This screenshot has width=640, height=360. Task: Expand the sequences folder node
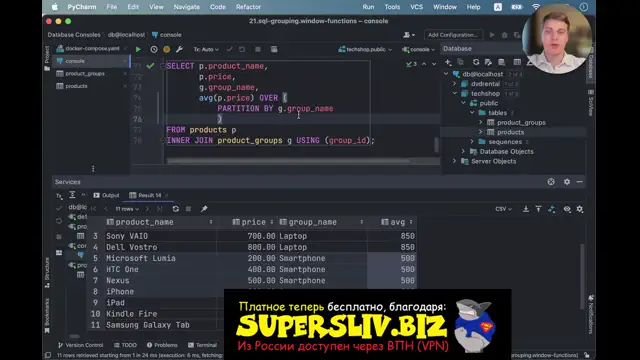[472, 142]
